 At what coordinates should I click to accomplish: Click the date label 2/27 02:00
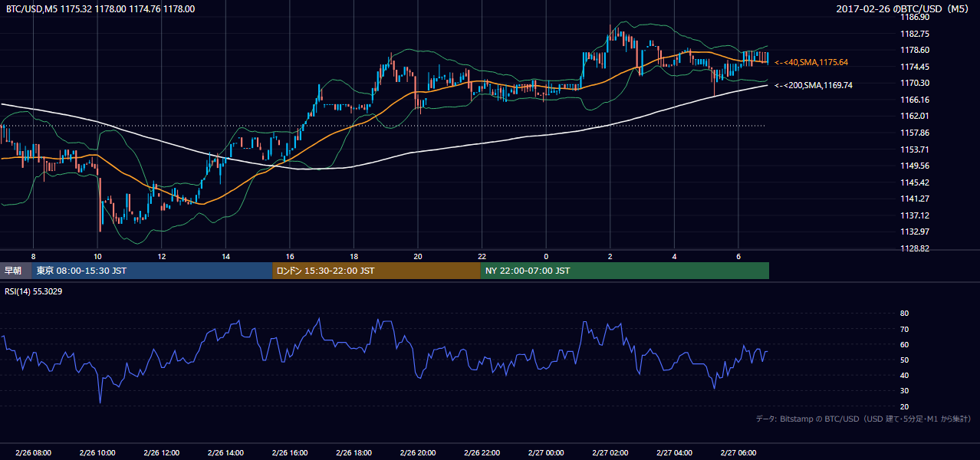[610, 453]
